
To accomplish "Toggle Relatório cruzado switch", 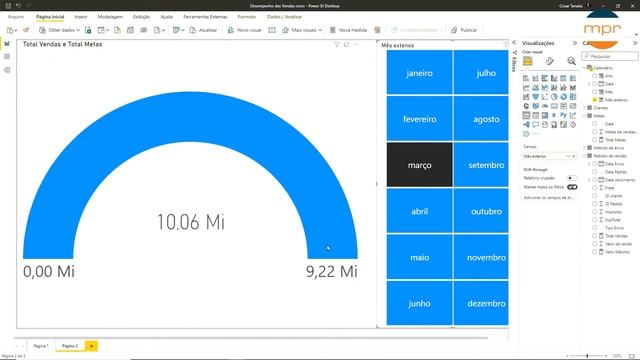I will [x=572, y=178].
